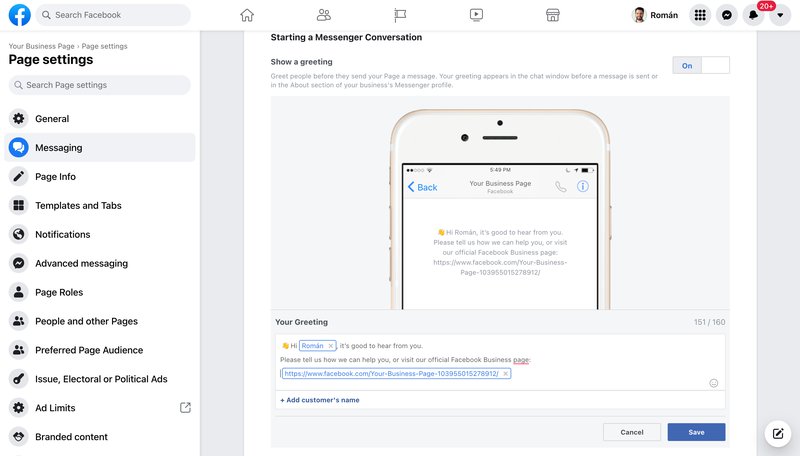Open the notifications bell icon

point(753,15)
